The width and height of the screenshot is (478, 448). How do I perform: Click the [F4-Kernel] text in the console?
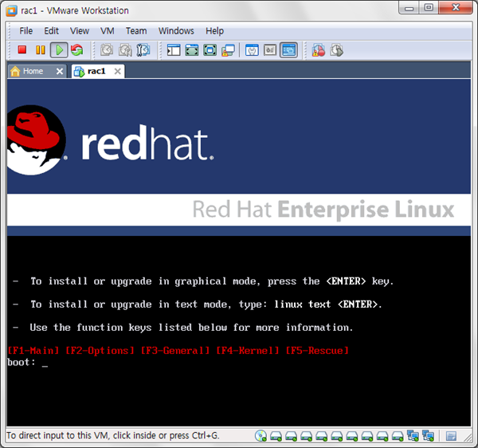[x=248, y=351]
